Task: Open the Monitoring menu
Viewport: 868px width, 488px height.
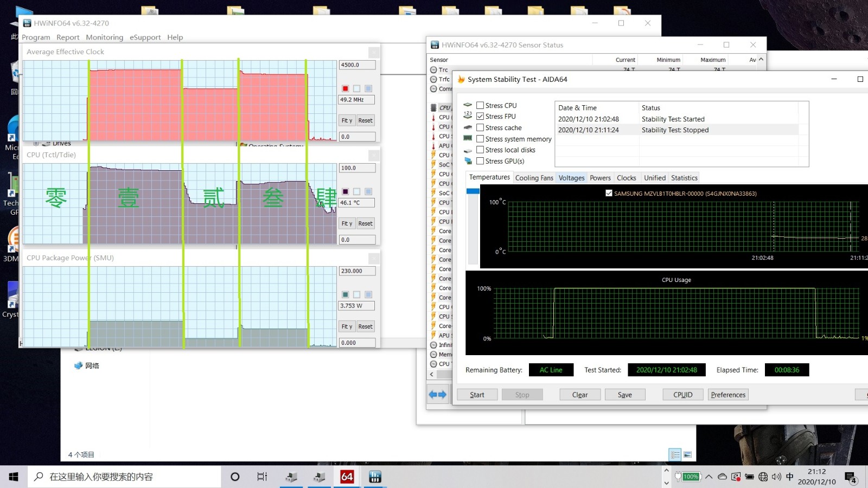Action: point(104,37)
